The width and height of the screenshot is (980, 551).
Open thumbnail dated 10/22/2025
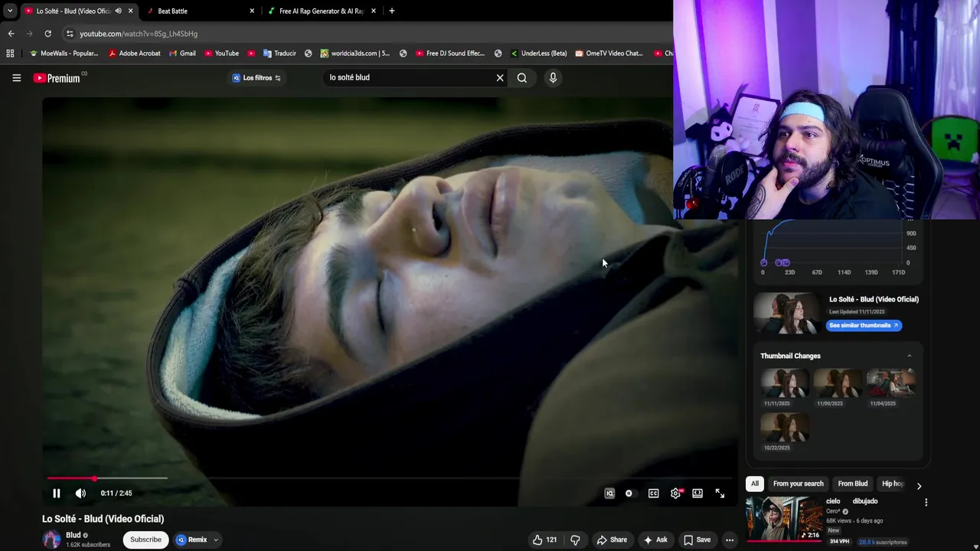click(785, 428)
